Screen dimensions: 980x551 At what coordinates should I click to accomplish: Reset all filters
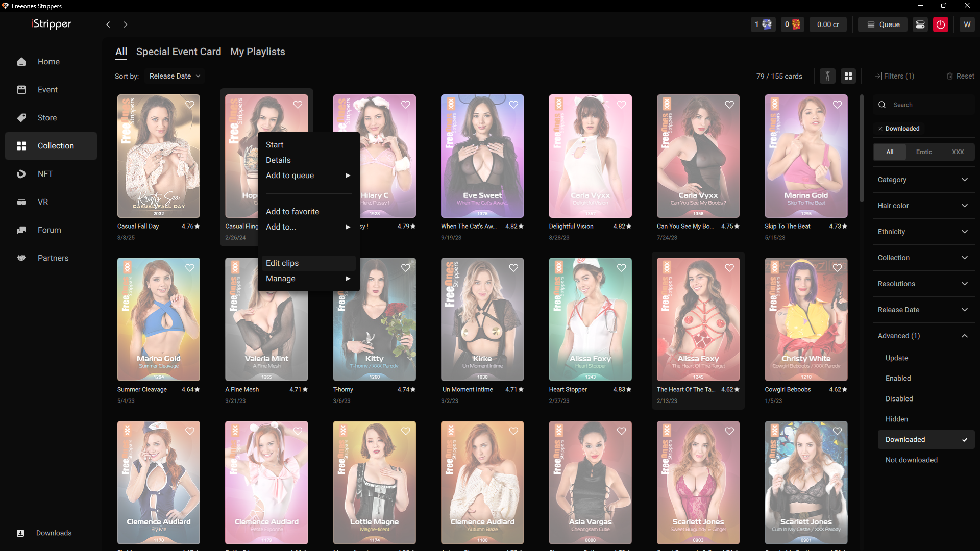(960, 76)
